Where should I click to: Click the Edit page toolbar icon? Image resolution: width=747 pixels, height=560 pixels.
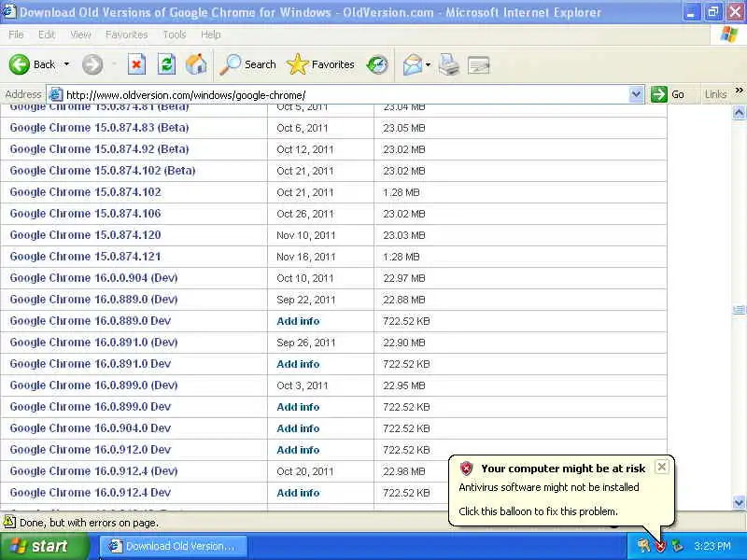479,65
